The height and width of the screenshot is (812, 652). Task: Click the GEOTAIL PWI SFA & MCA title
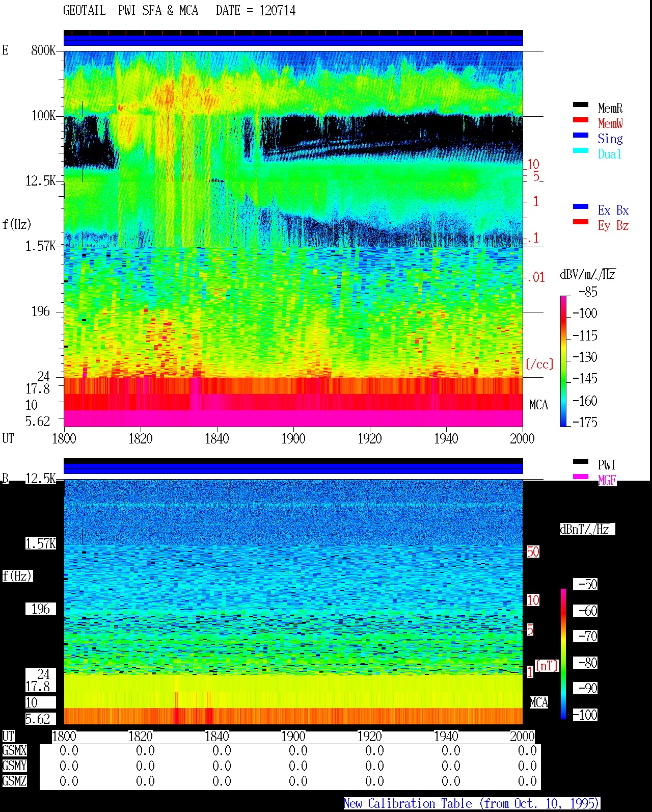131,11
